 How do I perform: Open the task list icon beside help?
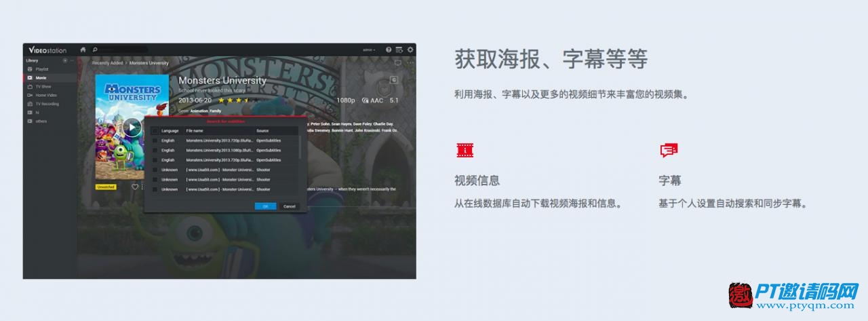399,50
